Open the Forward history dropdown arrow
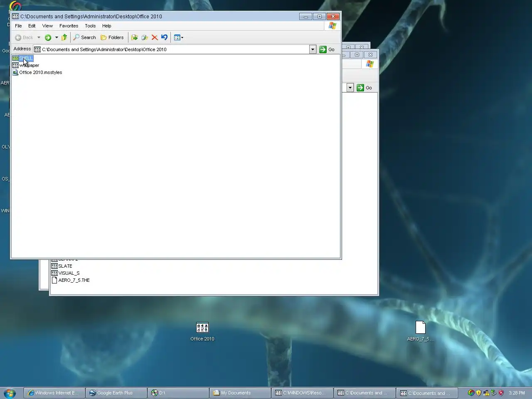The image size is (532, 399). (57, 37)
